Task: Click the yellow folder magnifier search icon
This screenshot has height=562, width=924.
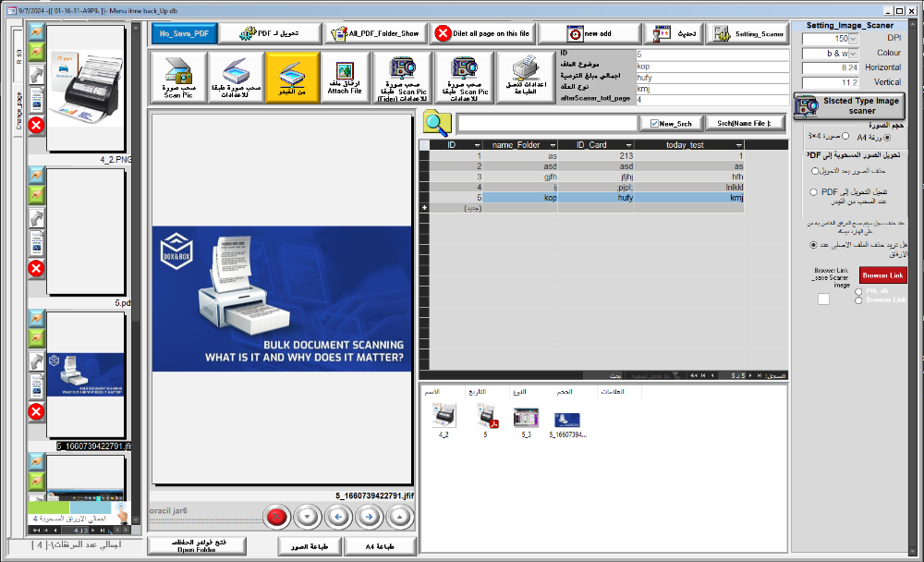Action: pos(437,123)
